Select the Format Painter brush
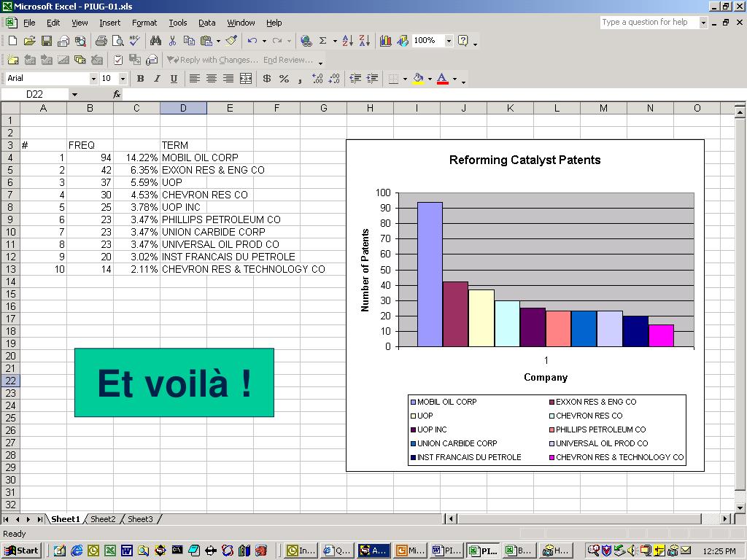The image size is (747, 560). click(231, 41)
